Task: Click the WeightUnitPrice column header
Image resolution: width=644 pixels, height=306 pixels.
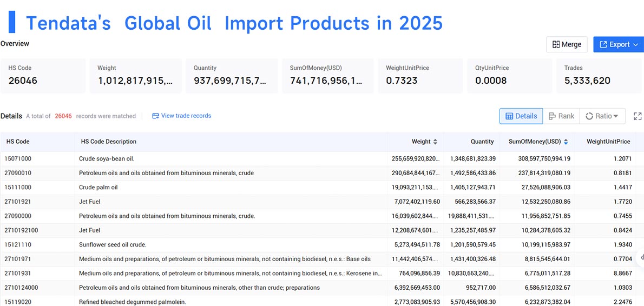Action: point(608,142)
